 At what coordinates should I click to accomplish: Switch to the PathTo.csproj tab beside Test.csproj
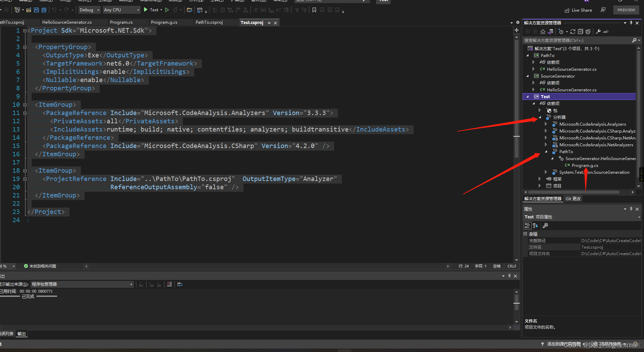click(209, 22)
